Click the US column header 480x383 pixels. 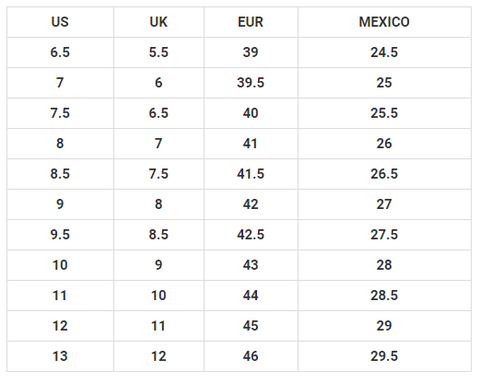click(60, 22)
